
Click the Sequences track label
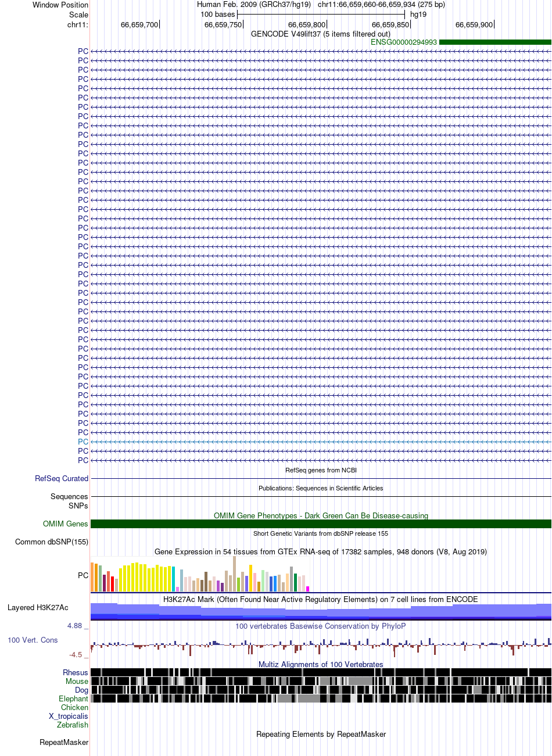[70, 497]
